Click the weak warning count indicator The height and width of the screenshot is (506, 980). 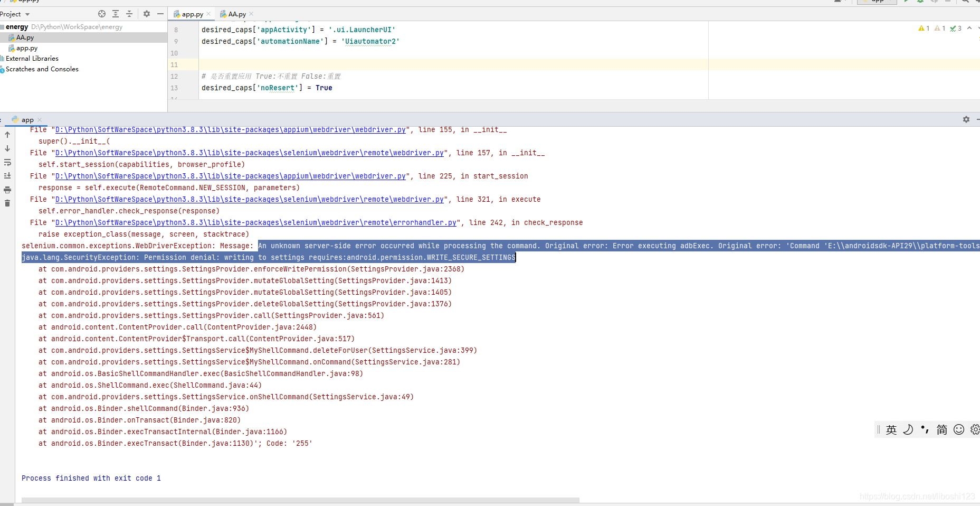tap(940, 29)
